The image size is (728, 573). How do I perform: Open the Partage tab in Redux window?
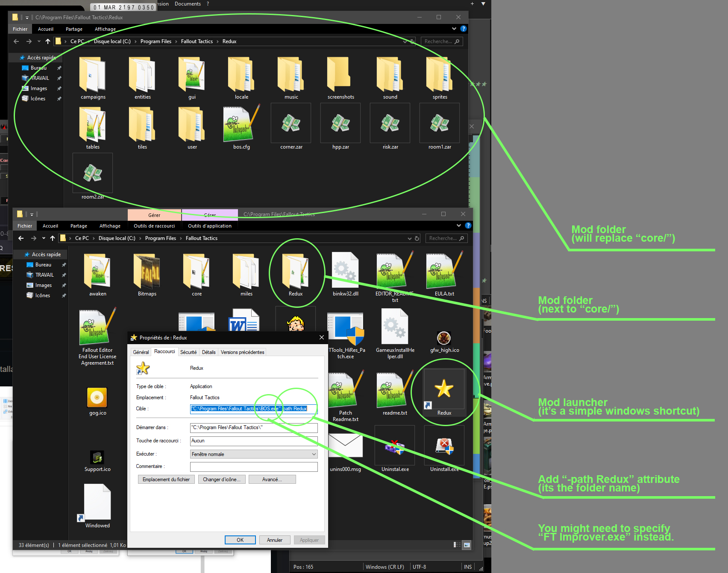point(74,29)
